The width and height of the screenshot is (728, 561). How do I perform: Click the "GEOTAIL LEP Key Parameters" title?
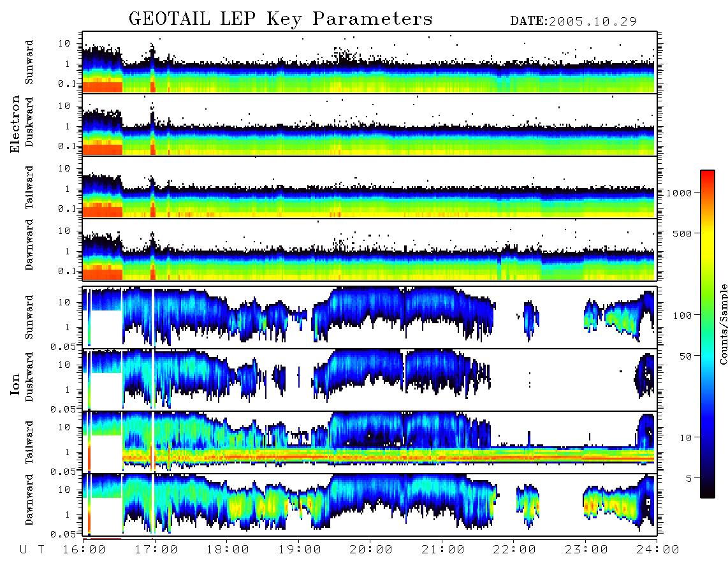tap(280, 18)
